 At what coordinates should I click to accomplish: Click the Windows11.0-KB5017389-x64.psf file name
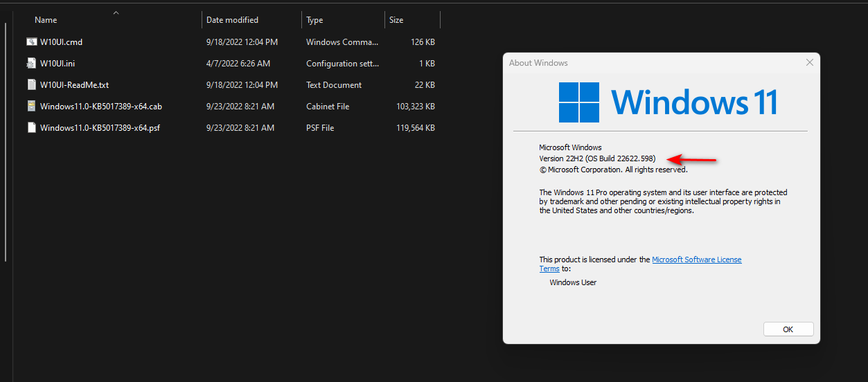point(100,128)
